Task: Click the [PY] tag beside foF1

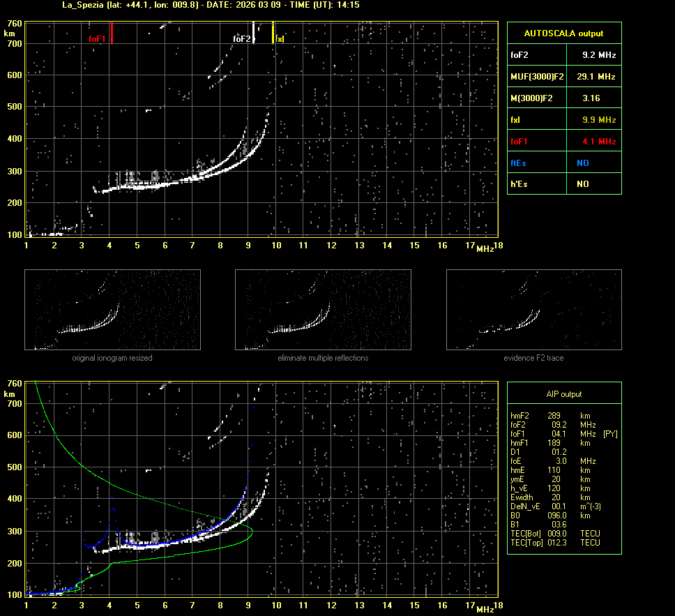Action: [x=609, y=434]
